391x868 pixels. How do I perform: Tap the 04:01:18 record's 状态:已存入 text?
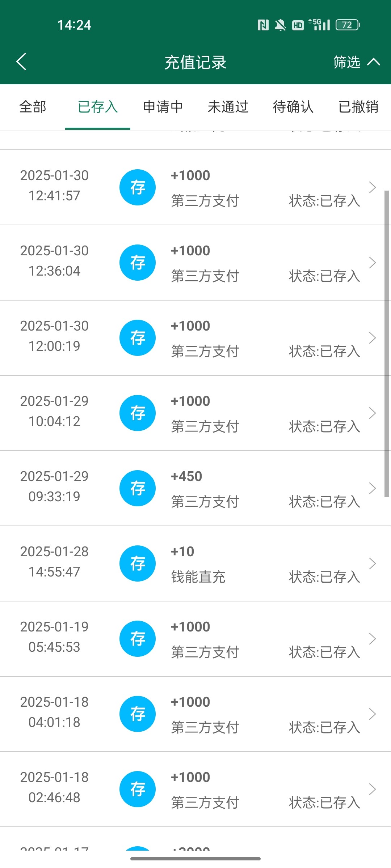tap(324, 728)
